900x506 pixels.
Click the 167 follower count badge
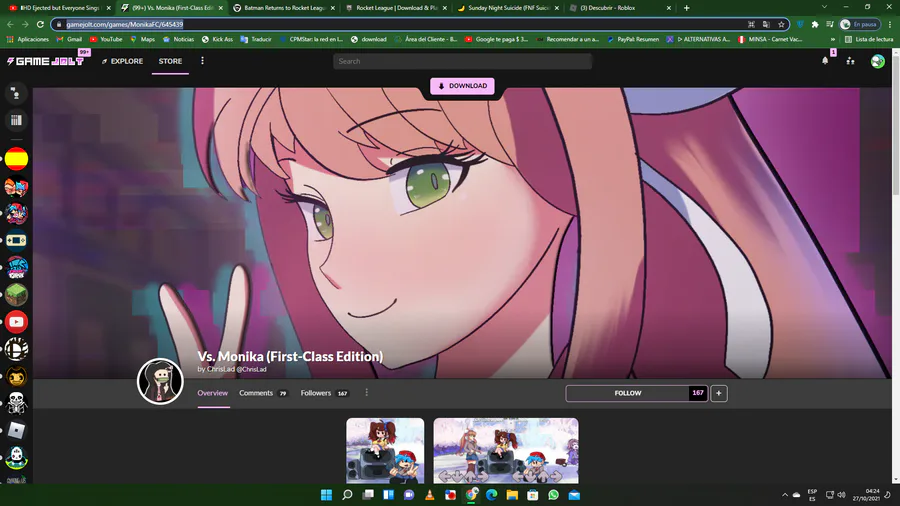point(698,393)
